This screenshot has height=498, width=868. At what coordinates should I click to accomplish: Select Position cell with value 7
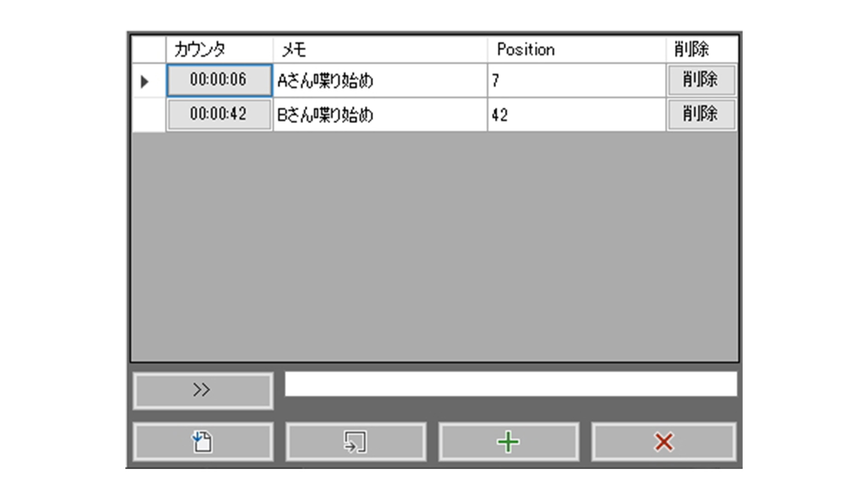click(576, 80)
